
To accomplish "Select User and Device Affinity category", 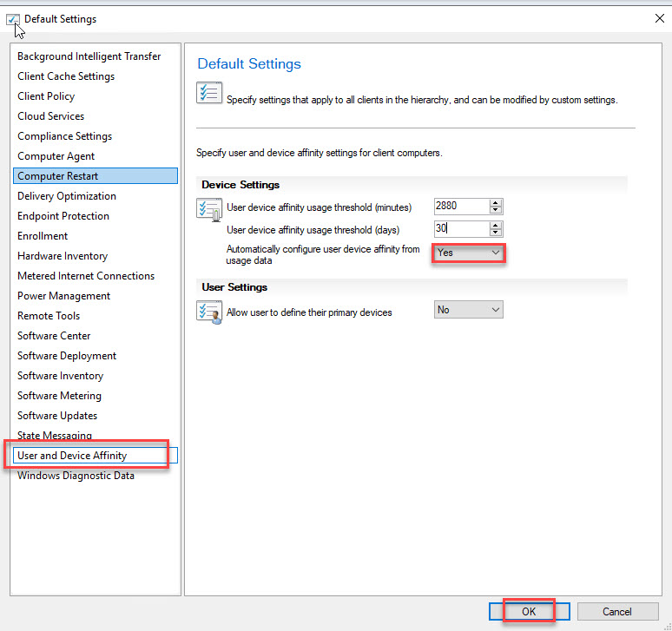I will 72,456.
